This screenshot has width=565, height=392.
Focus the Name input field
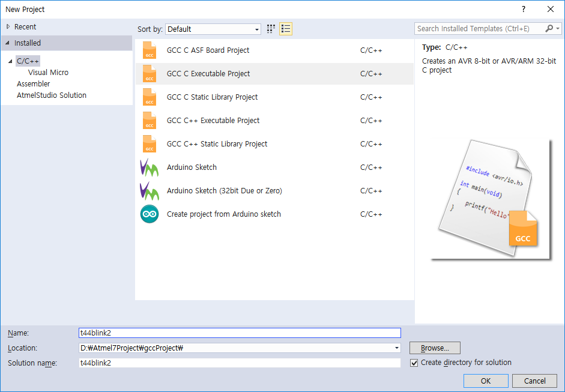click(240, 333)
